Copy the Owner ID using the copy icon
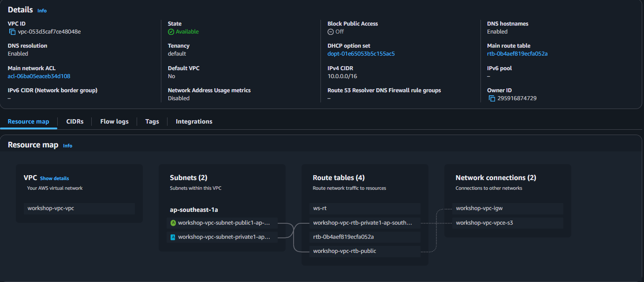Screen dimensions: 644x282 pos(492,98)
